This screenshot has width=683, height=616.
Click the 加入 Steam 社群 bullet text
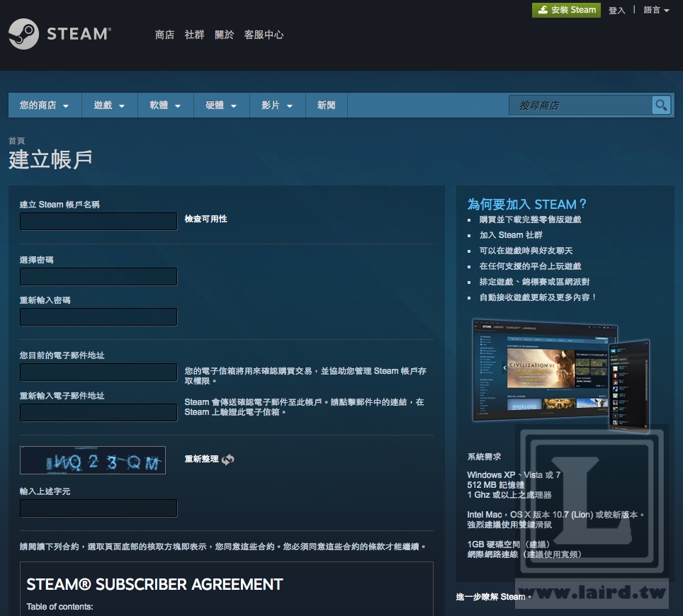[x=511, y=235]
